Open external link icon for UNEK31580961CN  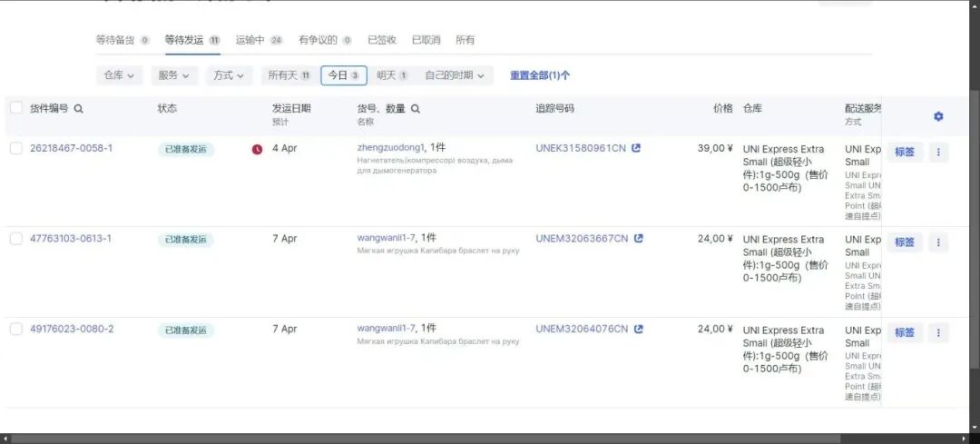636,148
